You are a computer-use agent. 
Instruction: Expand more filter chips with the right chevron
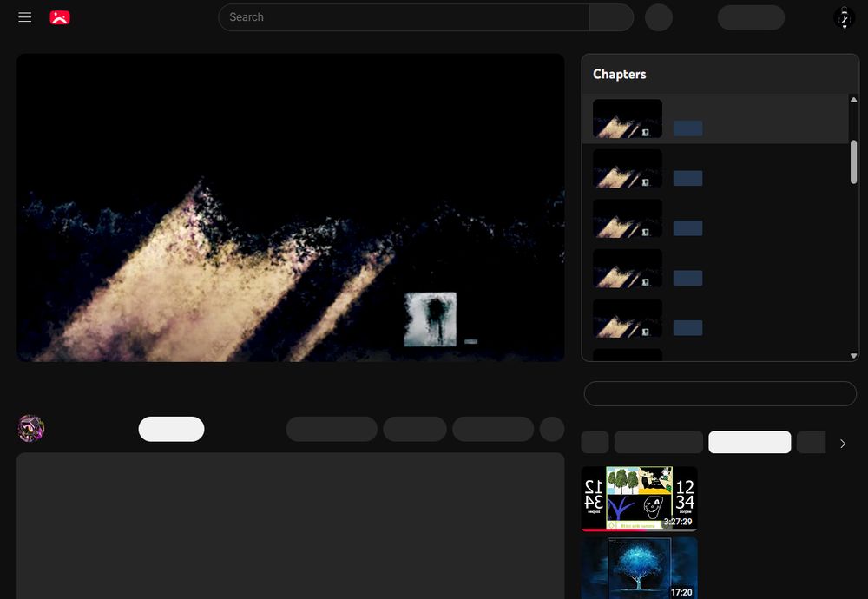pos(842,443)
